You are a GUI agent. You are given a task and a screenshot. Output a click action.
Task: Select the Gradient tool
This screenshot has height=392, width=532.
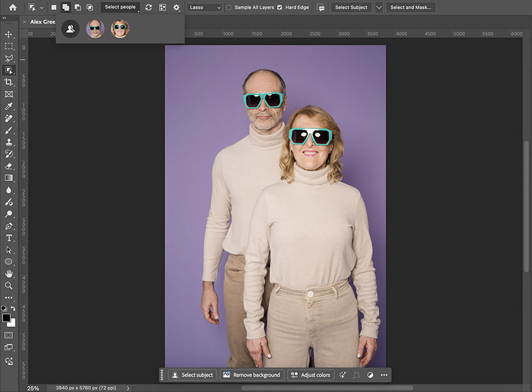coord(9,178)
